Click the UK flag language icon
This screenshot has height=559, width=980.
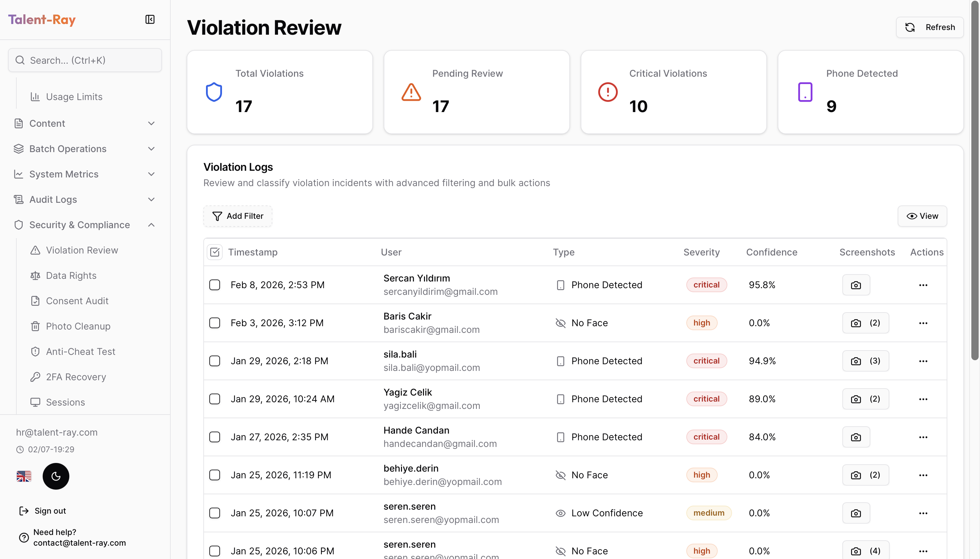click(24, 476)
